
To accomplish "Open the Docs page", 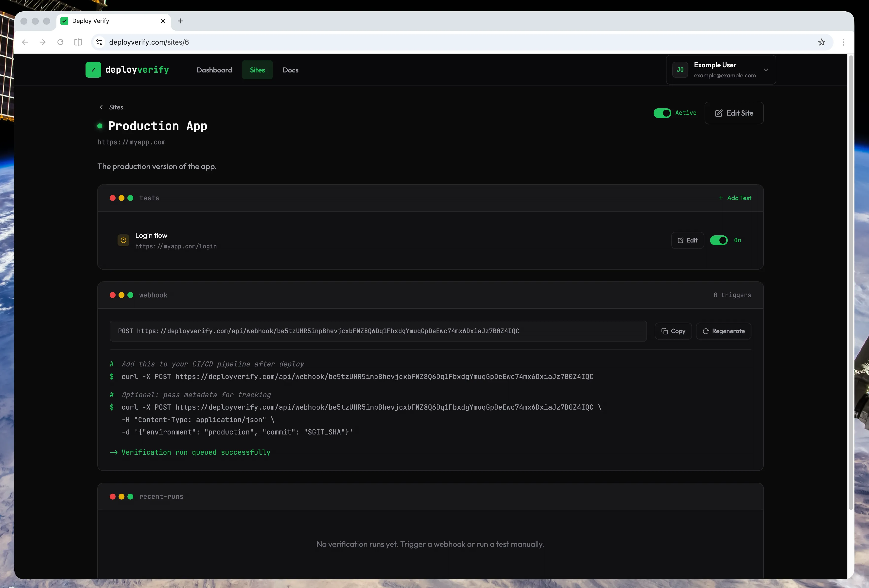I will [x=290, y=70].
